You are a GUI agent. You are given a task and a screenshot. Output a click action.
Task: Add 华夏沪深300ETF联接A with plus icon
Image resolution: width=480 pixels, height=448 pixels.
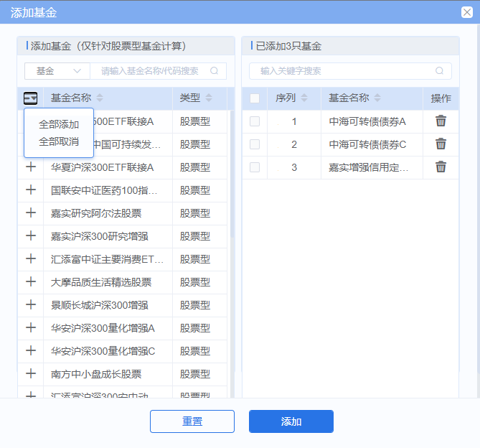[31, 167]
